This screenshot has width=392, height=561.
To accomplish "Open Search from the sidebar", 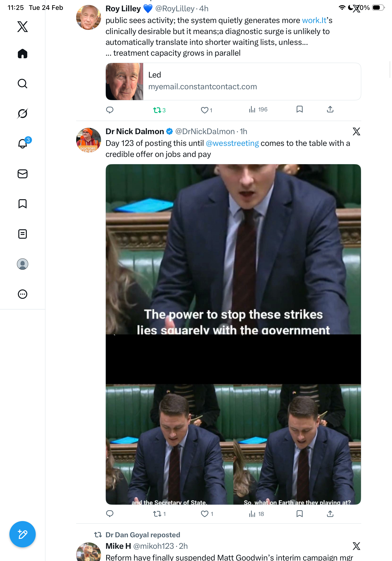I will (23, 84).
